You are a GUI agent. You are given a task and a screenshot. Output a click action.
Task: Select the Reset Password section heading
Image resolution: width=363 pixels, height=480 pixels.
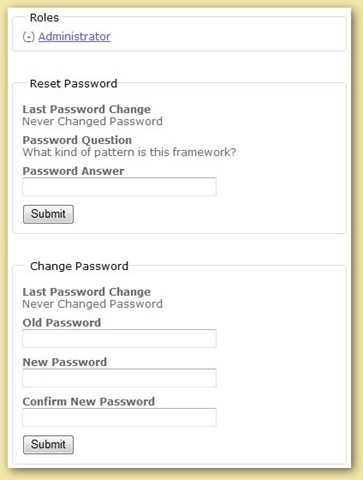(x=74, y=83)
